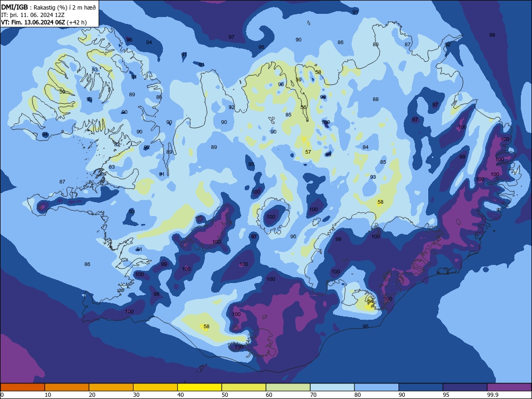Click the '30' legend tick label
The height and width of the screenshot is (399, 532).
136,395
